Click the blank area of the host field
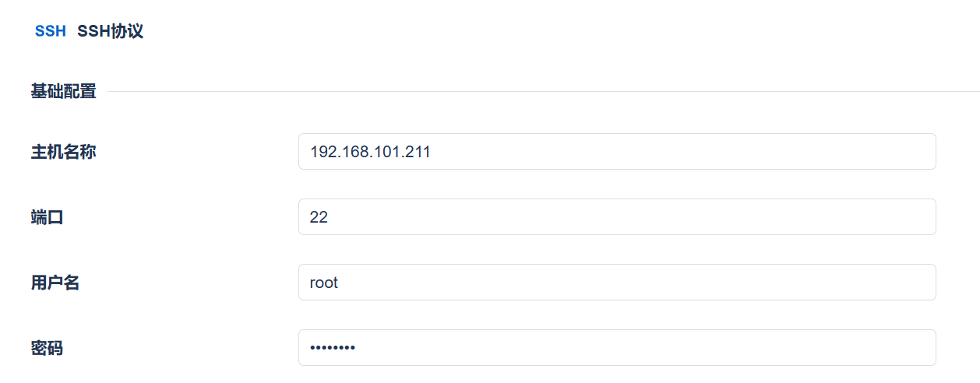 coord(682,151)
